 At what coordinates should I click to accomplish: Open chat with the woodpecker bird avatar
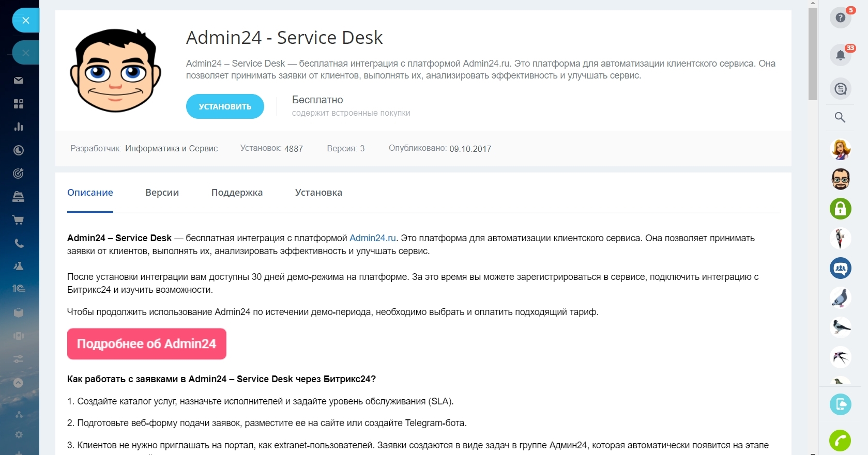841,239
